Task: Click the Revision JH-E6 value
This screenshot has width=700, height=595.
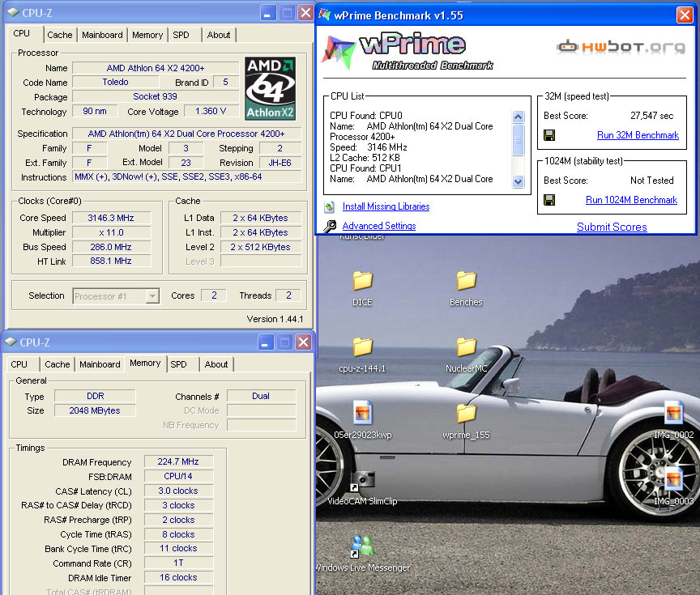Action: click(x=280, y=164)
